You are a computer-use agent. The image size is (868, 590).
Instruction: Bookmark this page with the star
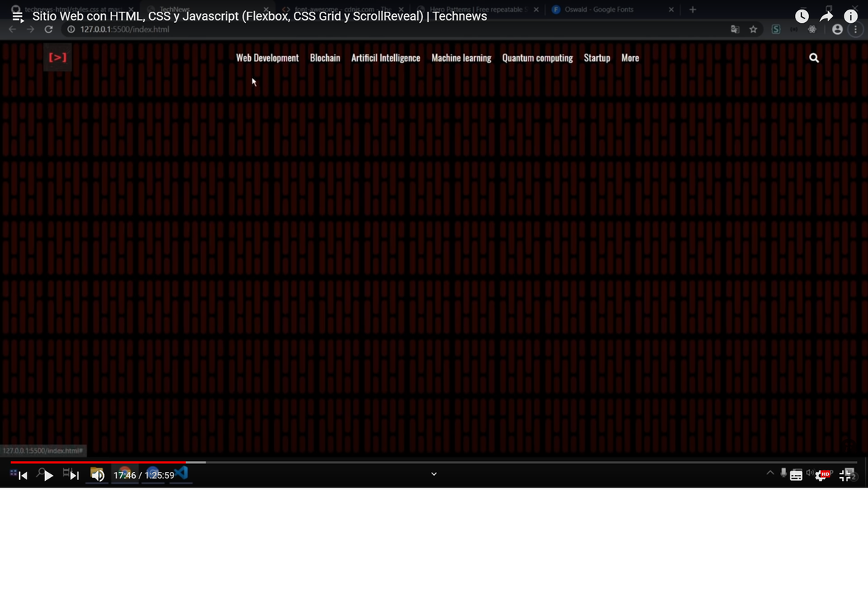[753, 29]
